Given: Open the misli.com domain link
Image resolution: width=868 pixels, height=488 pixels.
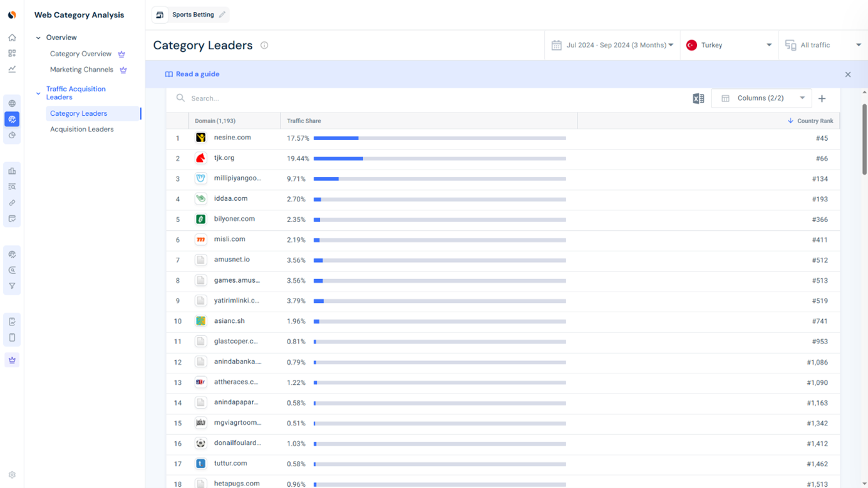Looking at the screenshot, I should [x=229, y=239].
